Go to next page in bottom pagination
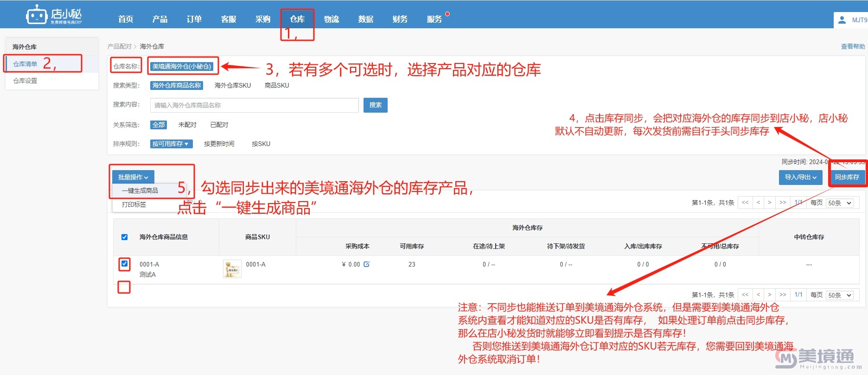The image size is (868, 375). coord(770,295)
